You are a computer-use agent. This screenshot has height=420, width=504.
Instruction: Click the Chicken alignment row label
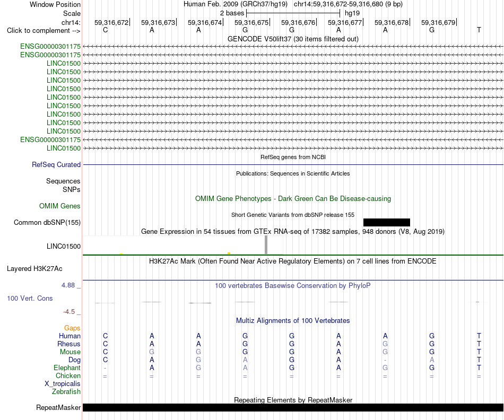pos(68,375)
